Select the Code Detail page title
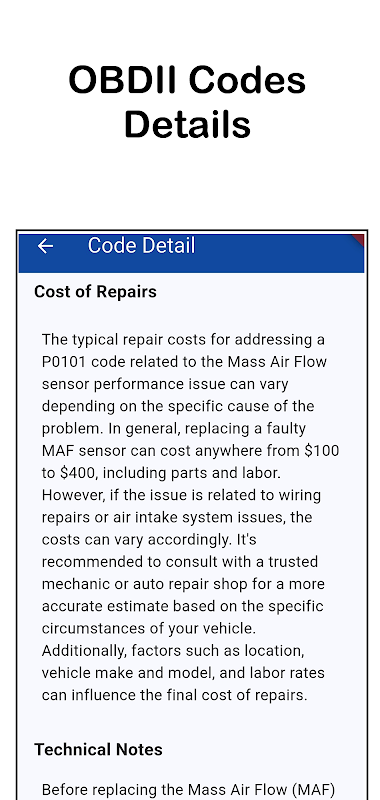This screenshot has width=380, height=800. (141, 245)
